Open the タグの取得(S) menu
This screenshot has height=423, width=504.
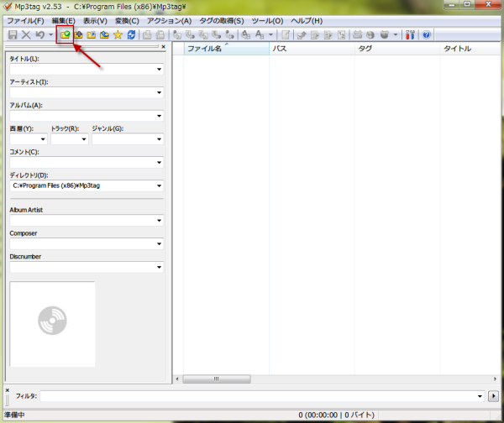(x=221, y=20)
